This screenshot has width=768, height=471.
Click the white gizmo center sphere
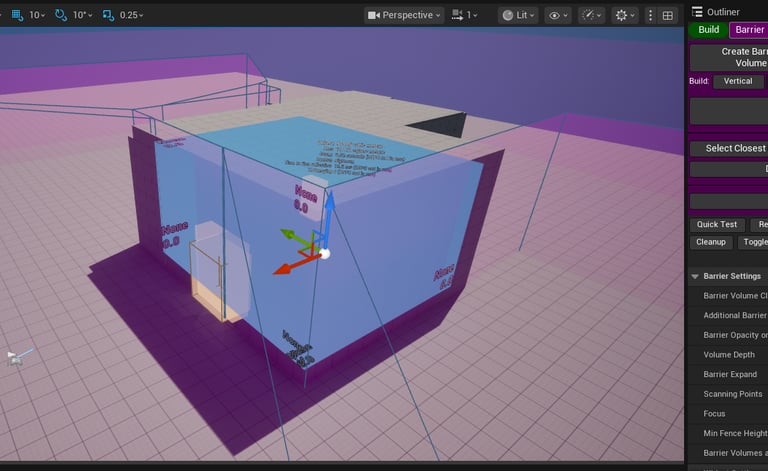point(324,254)
